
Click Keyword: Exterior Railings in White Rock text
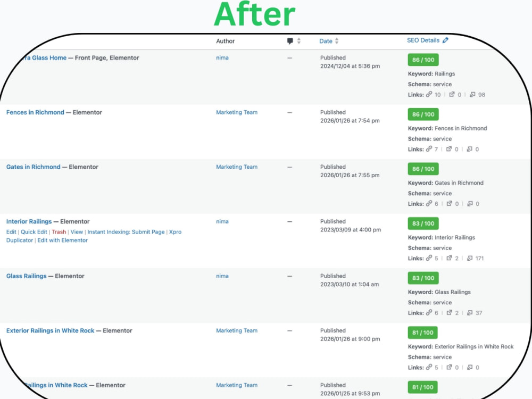460,346
